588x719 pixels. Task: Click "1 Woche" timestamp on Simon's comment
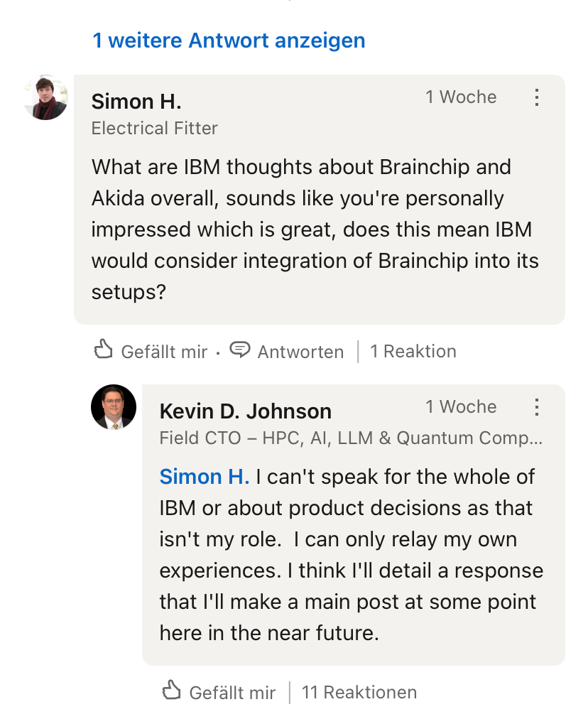coord(461,97)
